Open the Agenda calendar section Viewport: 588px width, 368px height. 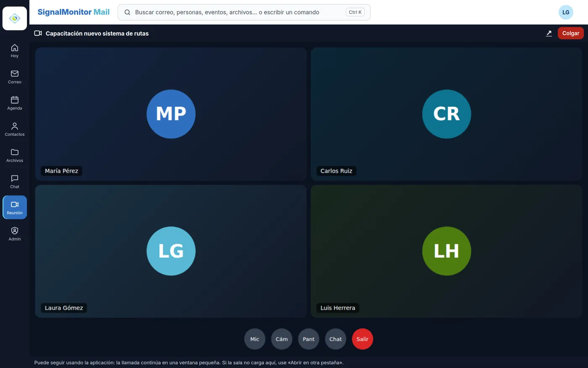pos(15,103)
